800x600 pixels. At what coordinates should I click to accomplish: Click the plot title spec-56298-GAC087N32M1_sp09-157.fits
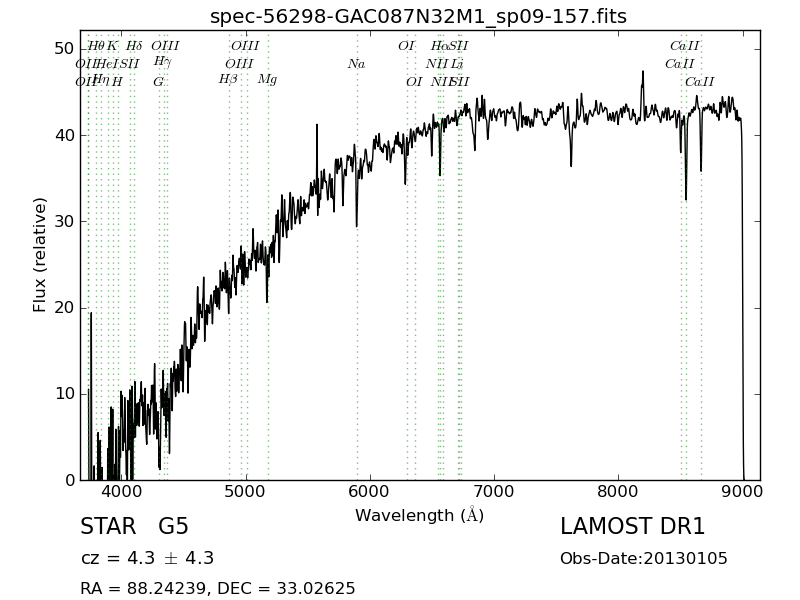418,16
